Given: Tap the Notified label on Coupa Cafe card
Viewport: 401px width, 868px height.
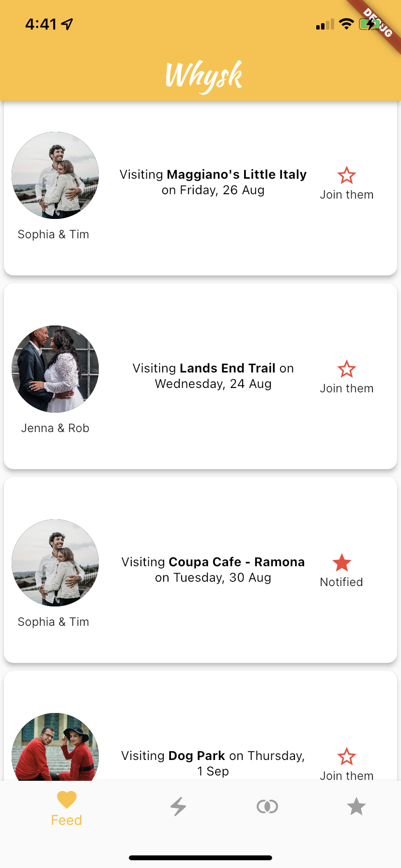Looking at the screenshot, I should point(341,582).
